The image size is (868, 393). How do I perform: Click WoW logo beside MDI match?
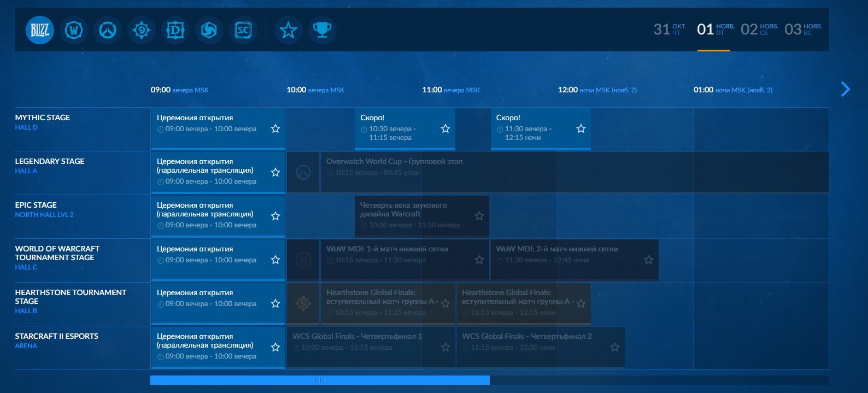pos(303,260)
